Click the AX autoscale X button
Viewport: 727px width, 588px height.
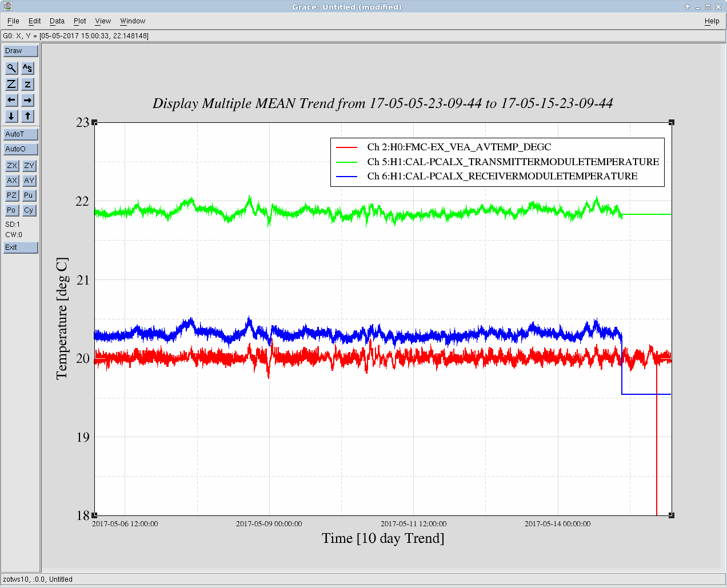[12, 181]
